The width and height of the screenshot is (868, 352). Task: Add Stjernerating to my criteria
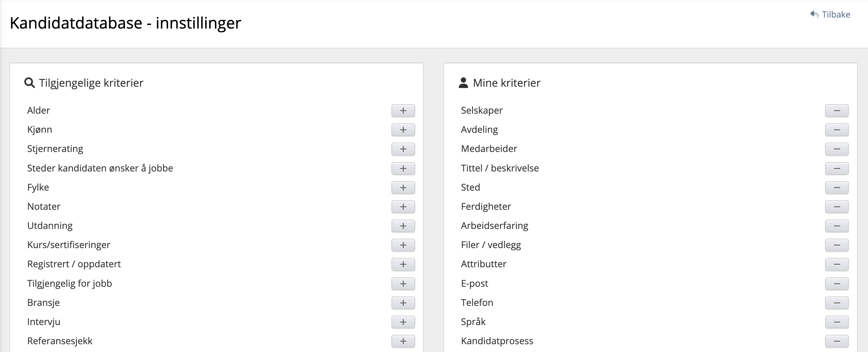(403, 149)
